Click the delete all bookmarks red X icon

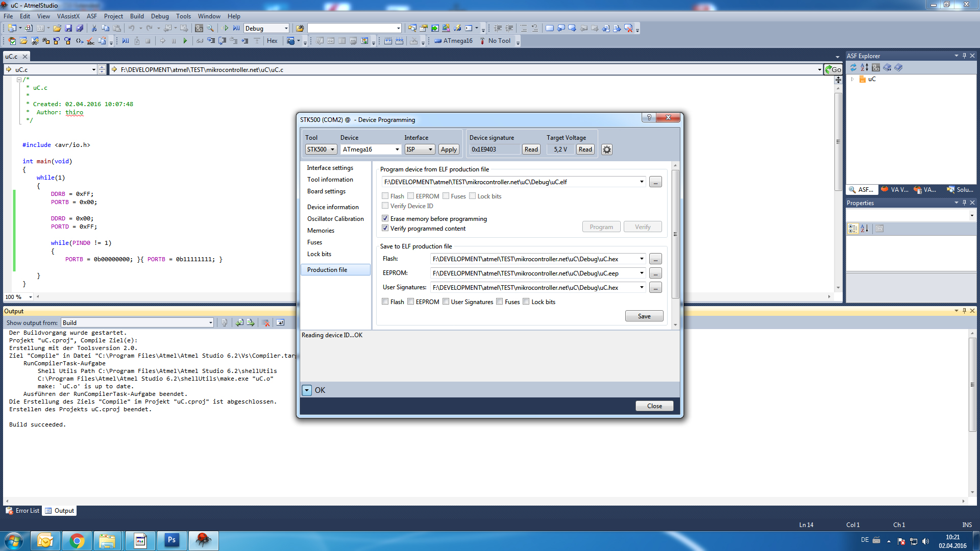629,29
